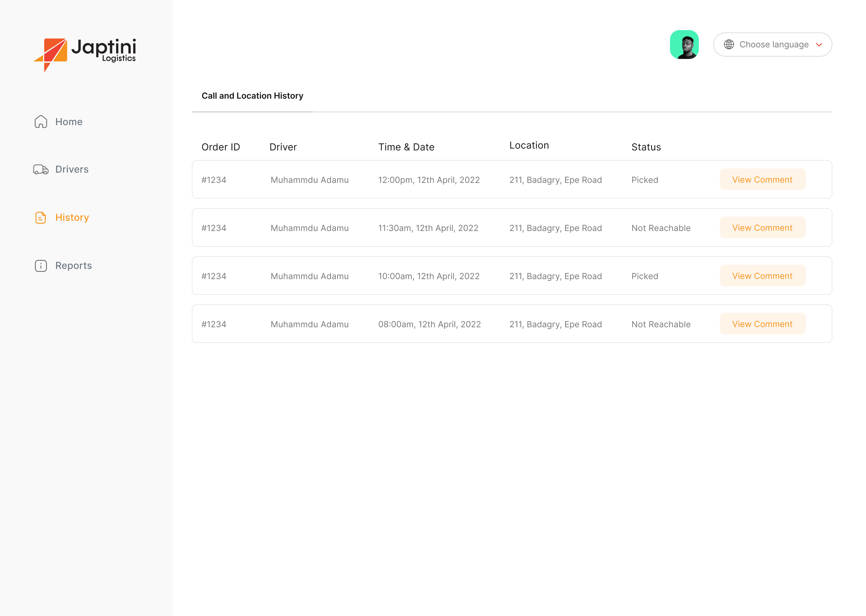Click Not Reachable status in 08:00am row

coord(661,324)
